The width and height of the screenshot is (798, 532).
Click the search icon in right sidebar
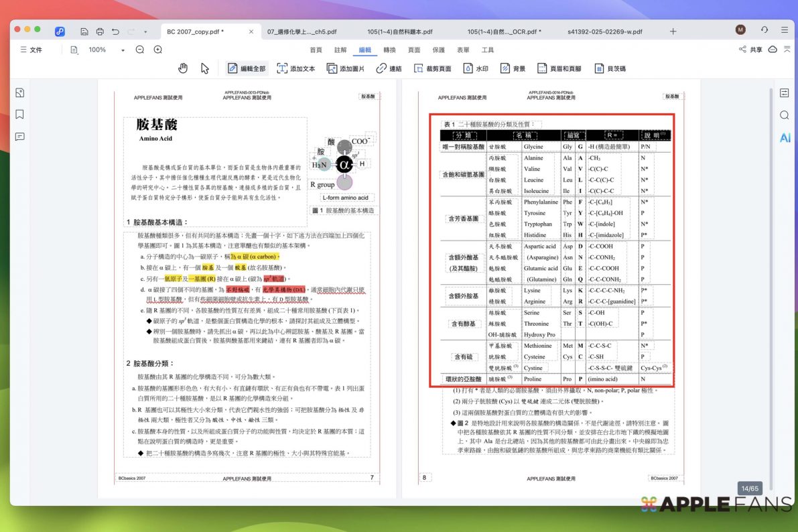click(x=785, y=115)
